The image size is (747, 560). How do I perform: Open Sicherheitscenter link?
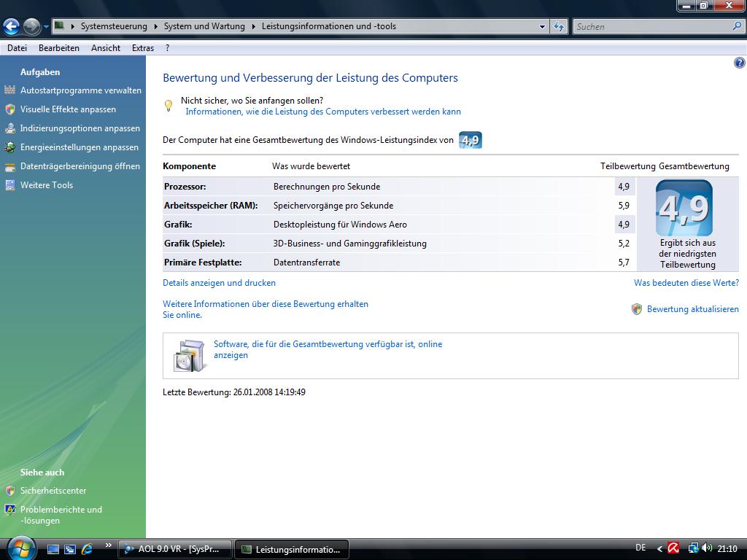[x=53, y=491]
